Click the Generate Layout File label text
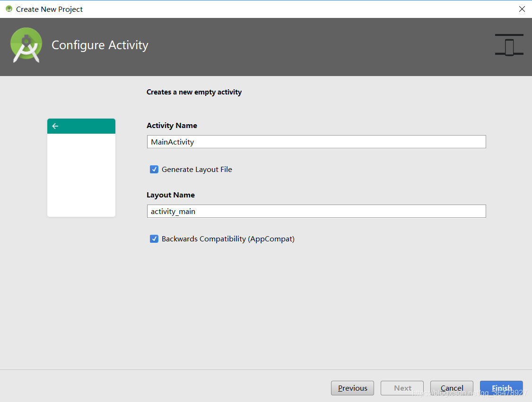This screenshot has height=402, width=532. (x=197, y=170)
